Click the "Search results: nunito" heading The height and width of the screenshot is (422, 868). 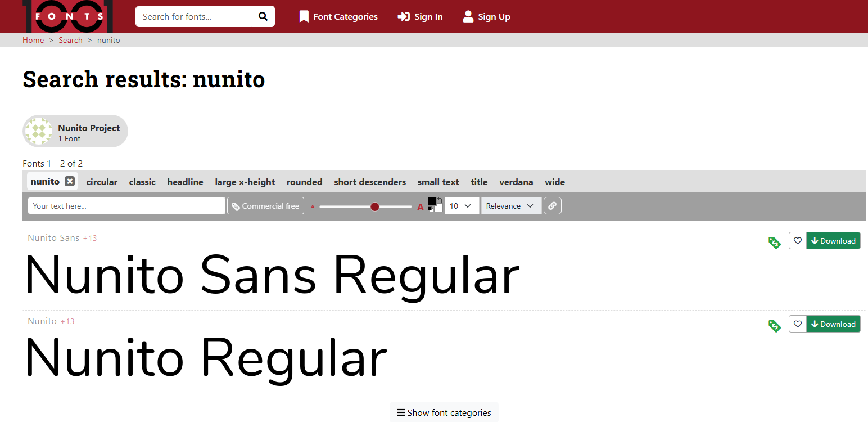coord(144,79)
